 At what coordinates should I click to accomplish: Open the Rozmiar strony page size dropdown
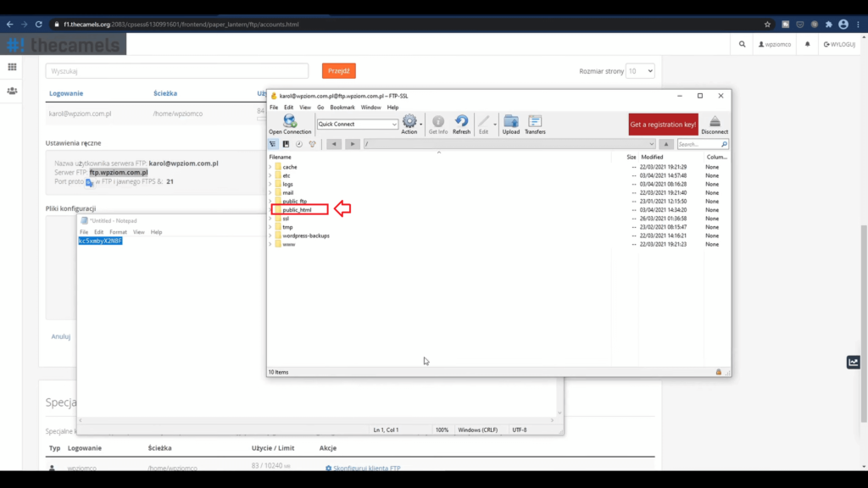point(640,71)
